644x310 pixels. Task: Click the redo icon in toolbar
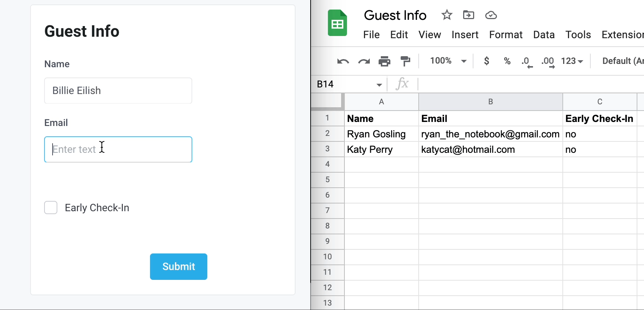(364, 61)
